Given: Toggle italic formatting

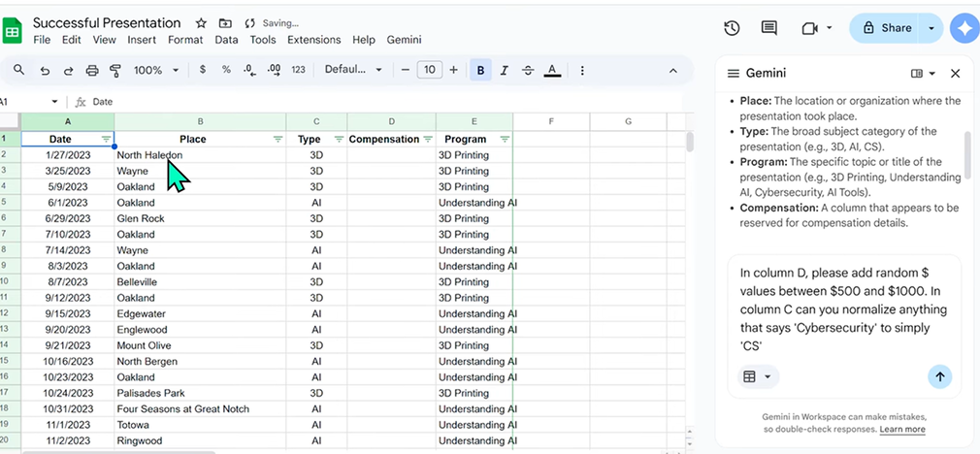Looking at the screenshot, I should coord(505,71).
